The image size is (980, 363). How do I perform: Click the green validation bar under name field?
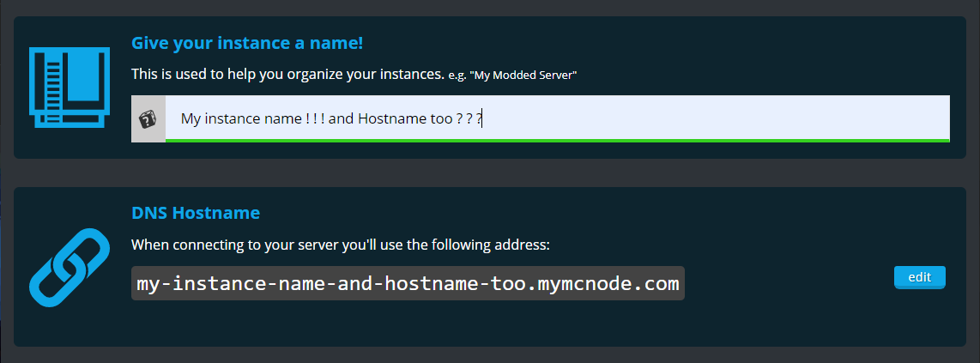[x=558, y=141]
